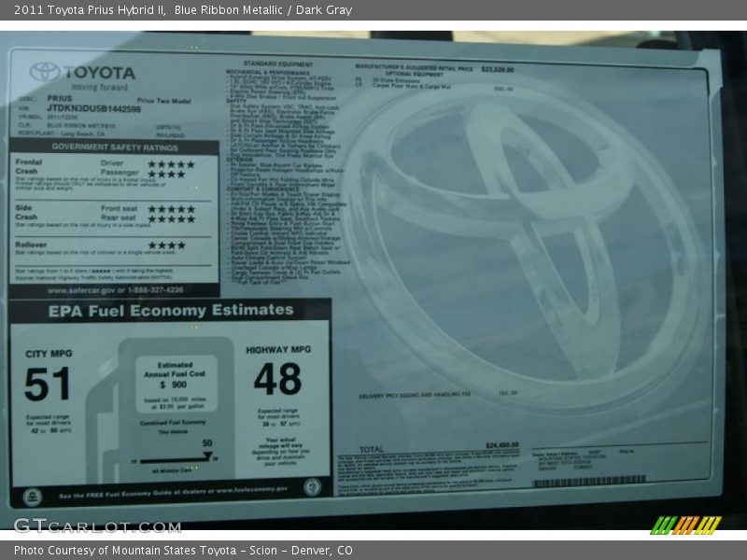Click the EPA seal in the bottom-left of the fuel economy box
The image size is (747, 560).
coord(33,496)
